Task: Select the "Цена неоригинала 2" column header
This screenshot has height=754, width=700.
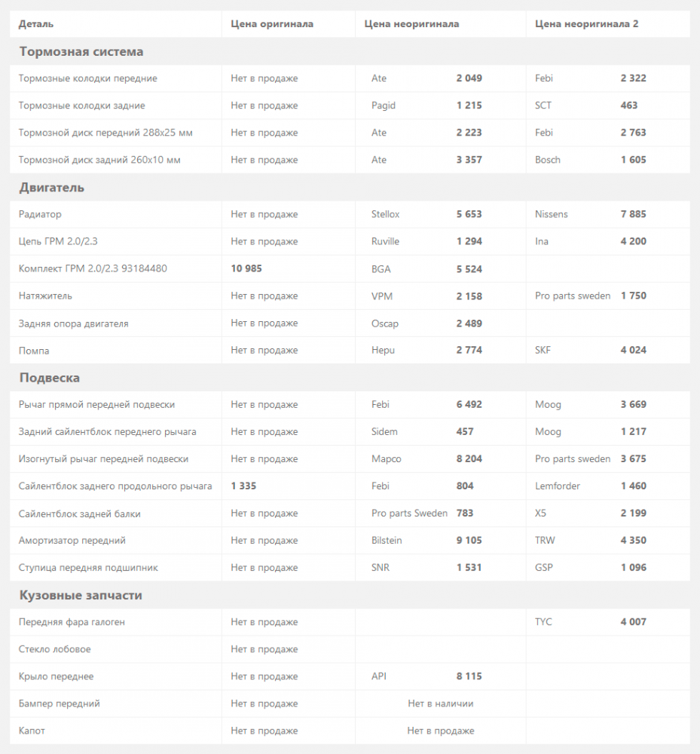Action: pyautogui.click(x=586, y=24)
